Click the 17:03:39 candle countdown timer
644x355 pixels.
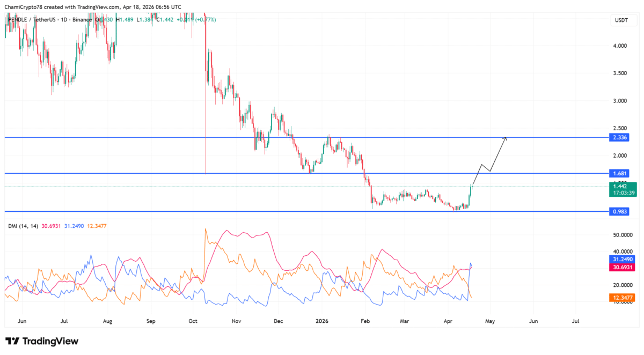coord(623,193)
